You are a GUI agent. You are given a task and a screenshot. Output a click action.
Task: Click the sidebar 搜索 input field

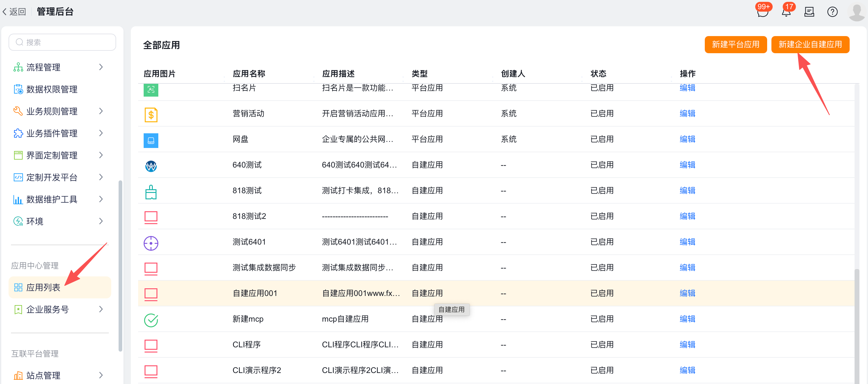62,42
